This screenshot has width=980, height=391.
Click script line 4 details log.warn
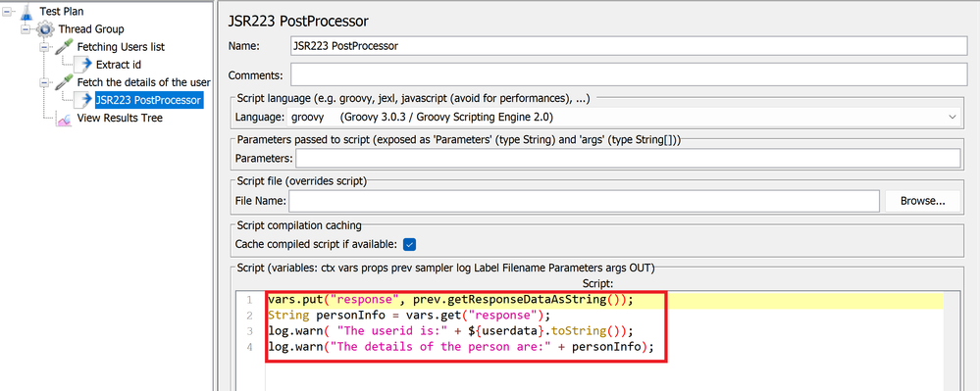(x=461, y=347)
